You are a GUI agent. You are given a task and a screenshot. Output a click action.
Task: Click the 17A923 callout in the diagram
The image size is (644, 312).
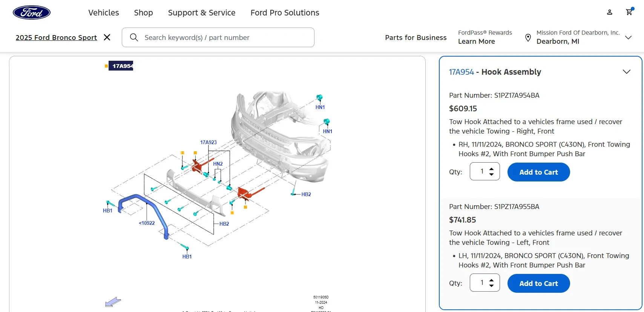tap(209, 142)
